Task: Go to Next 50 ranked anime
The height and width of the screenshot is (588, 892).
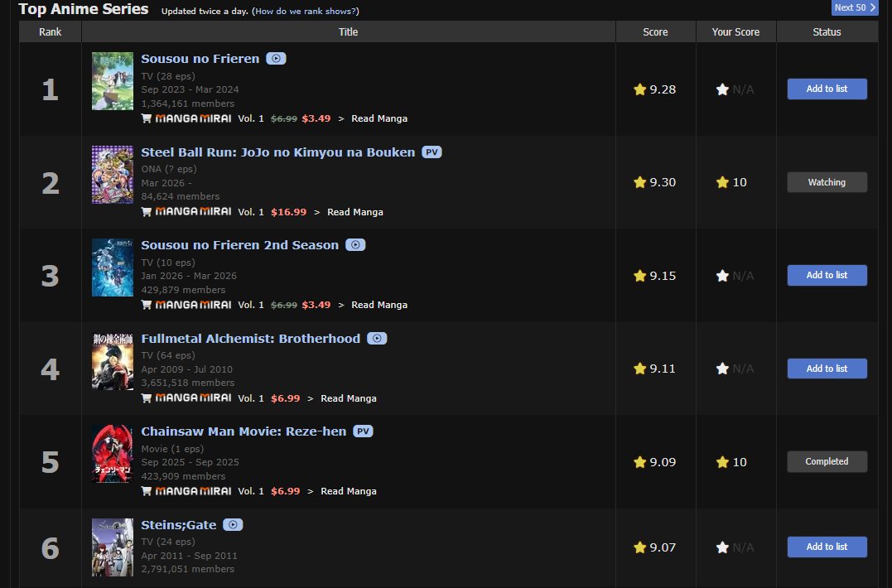Action: (x=855, y=7)
